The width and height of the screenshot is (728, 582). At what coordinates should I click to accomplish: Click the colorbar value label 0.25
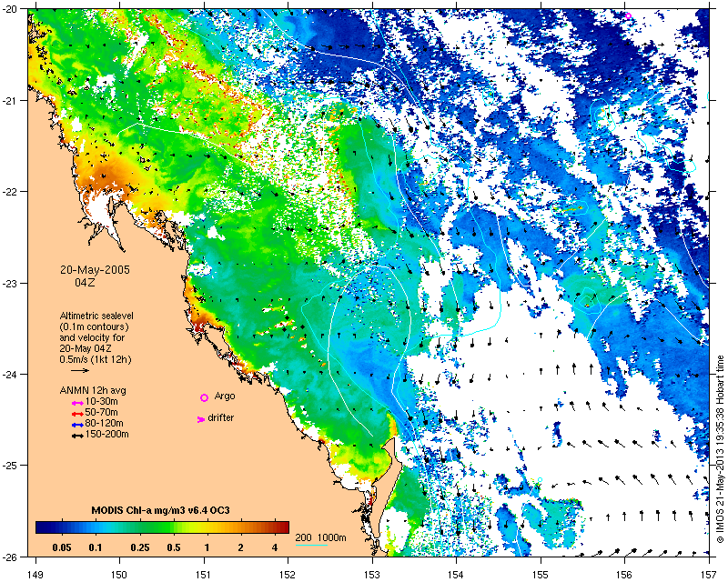point(140,547)
